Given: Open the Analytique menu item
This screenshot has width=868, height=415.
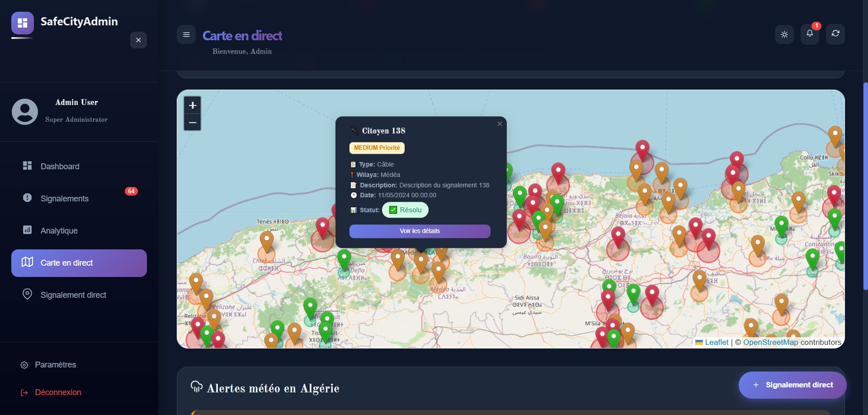Looking at the screenshot, I should pos(79,231).
